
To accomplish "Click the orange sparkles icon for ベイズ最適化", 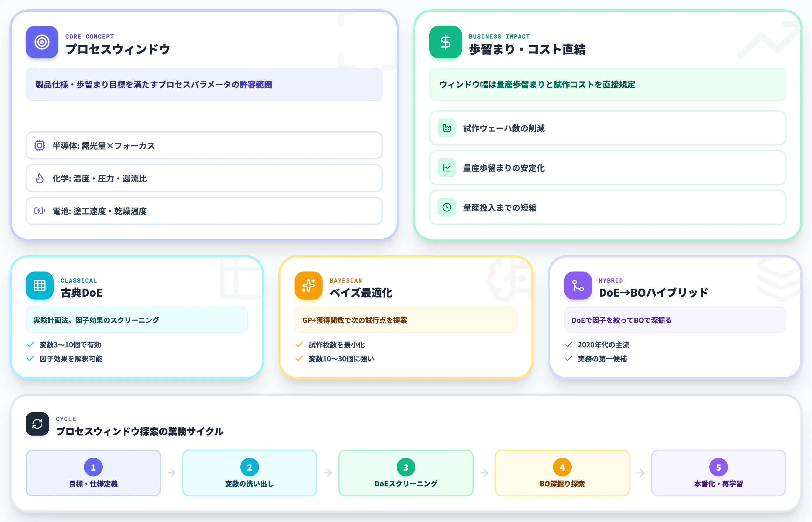I will (x=309, y=286).
